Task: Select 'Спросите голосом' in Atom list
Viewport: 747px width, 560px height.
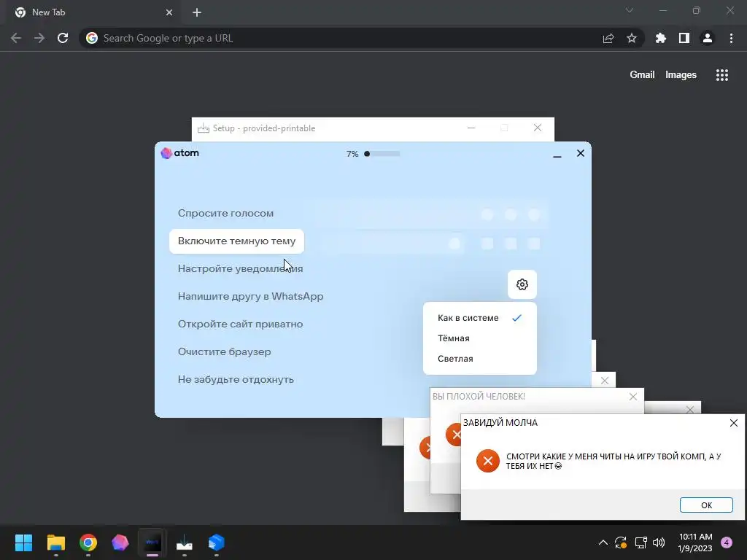Action: (225, 214)
